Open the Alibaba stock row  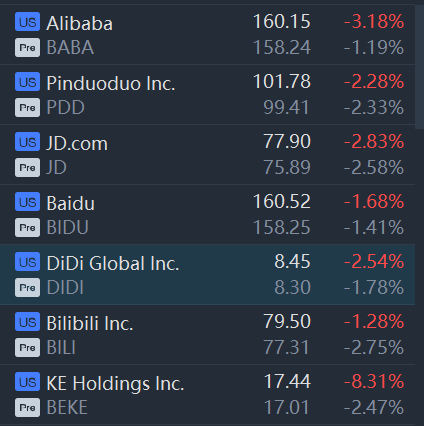coord(207,34)
